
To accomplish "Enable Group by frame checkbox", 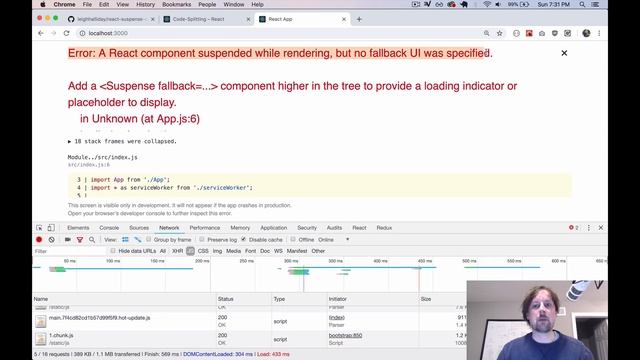I will coord(149,240).
